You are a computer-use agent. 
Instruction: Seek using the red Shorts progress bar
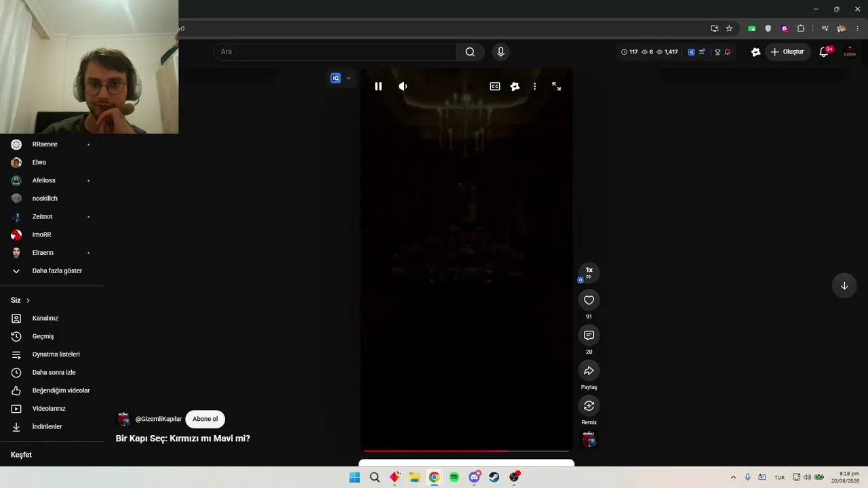466,451
